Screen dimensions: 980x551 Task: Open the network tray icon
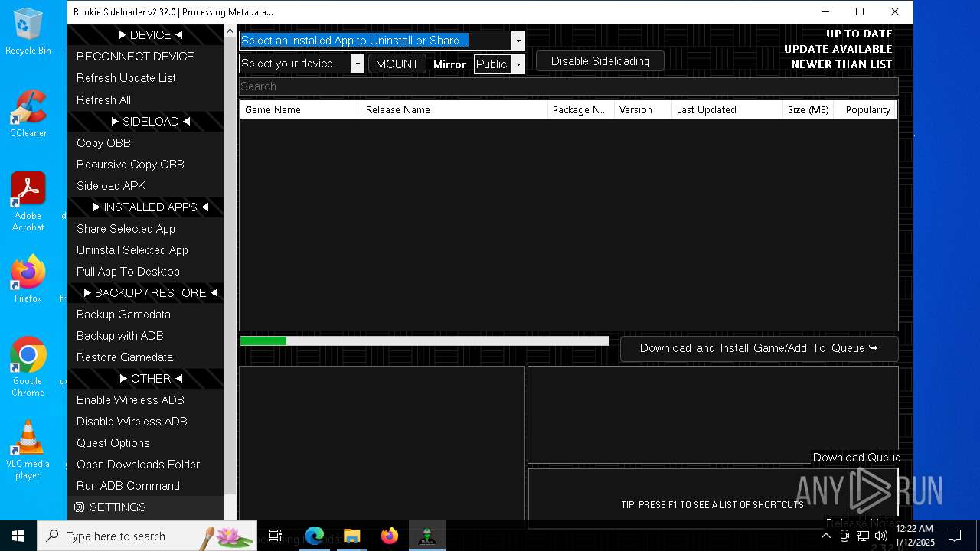coord(863,536)
